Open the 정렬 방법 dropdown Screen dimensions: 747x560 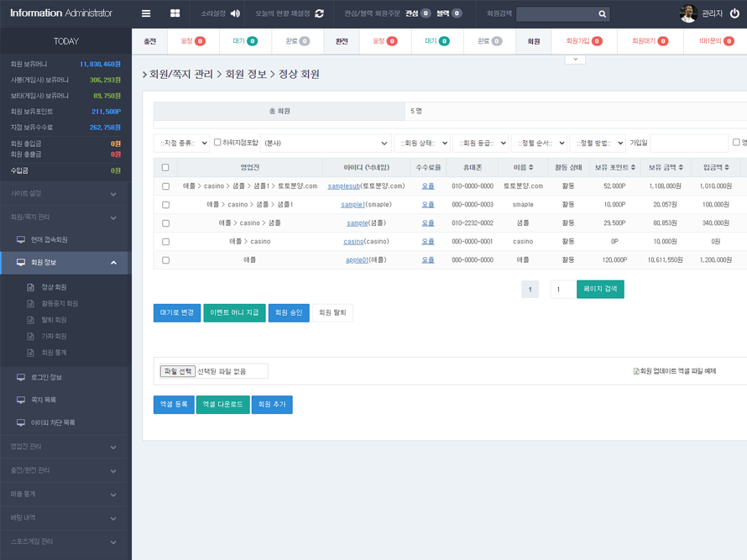(598, 143)
